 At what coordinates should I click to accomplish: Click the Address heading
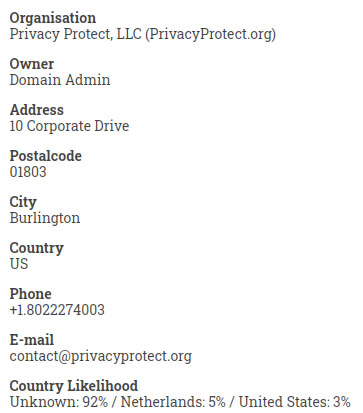(37, 110)
